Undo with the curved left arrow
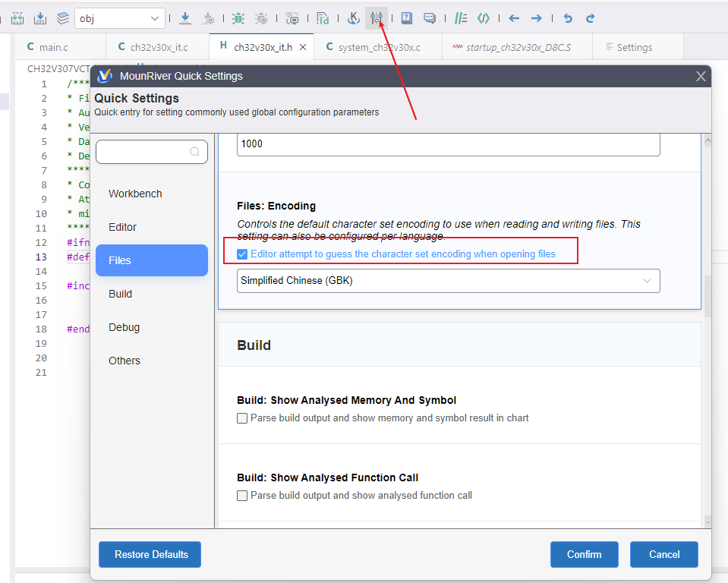 coord(568,18)
